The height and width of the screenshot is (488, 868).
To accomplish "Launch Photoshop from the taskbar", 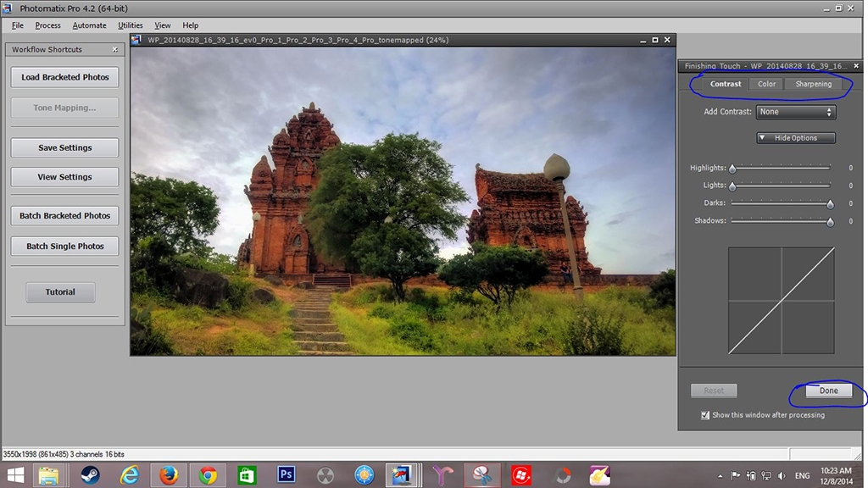I will (286, 475).
